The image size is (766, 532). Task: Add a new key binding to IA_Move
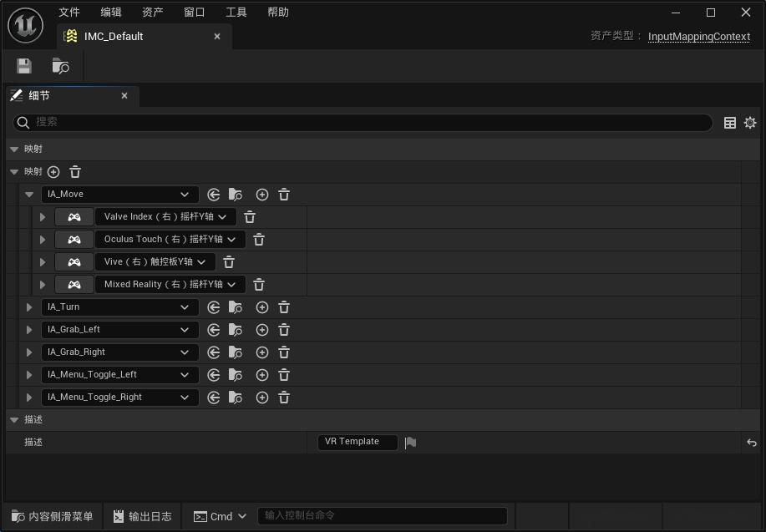[x=261, y=194]
